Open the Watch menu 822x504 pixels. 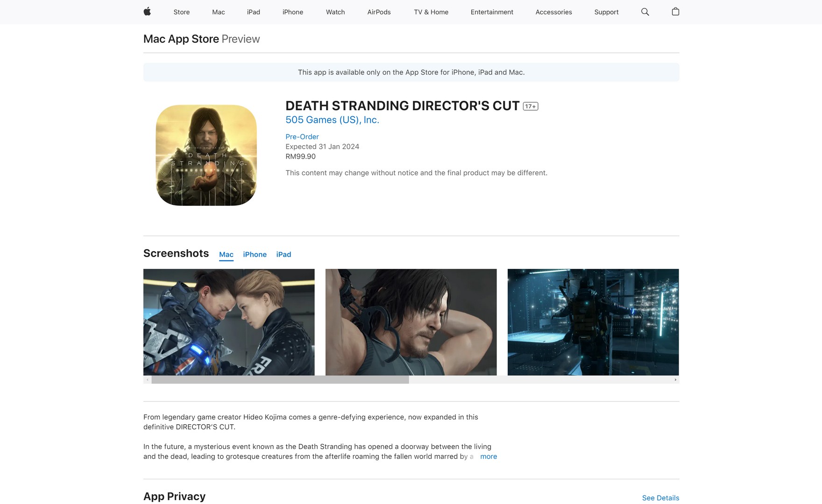click(x=335, y=12)
